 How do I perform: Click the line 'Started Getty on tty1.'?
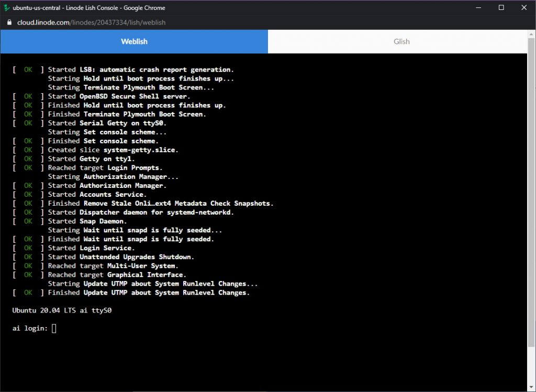point(91,159)
